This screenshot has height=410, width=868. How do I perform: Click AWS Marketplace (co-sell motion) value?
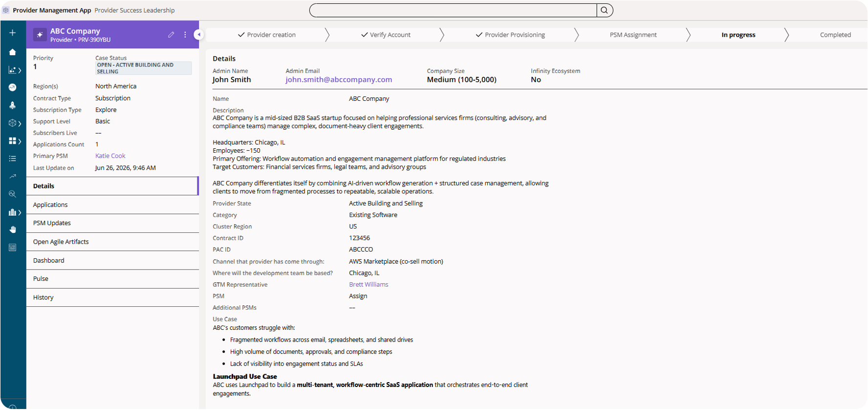(396, 262)
